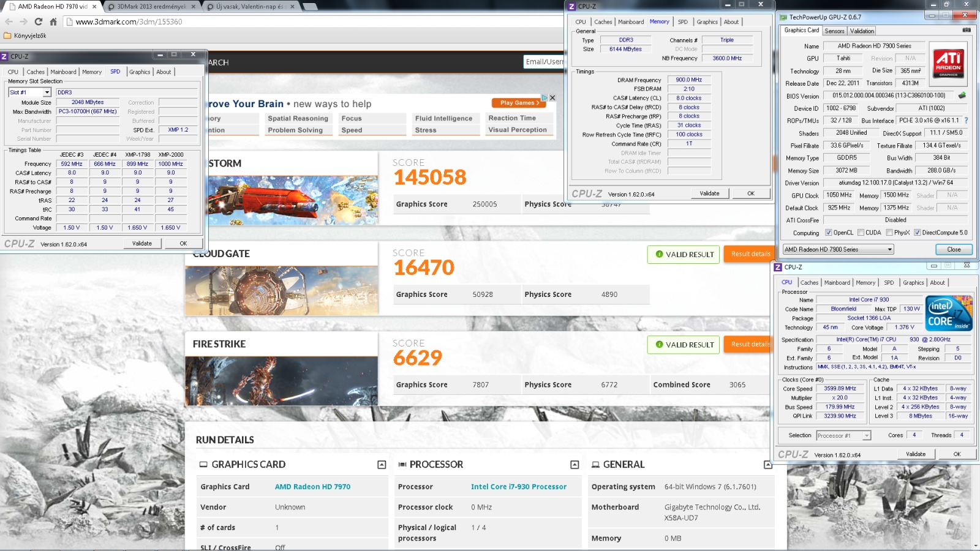Go back using the browser back arrow
This screenshot has width=980, height=551.
pyautogui.click(x=9, y=21)
